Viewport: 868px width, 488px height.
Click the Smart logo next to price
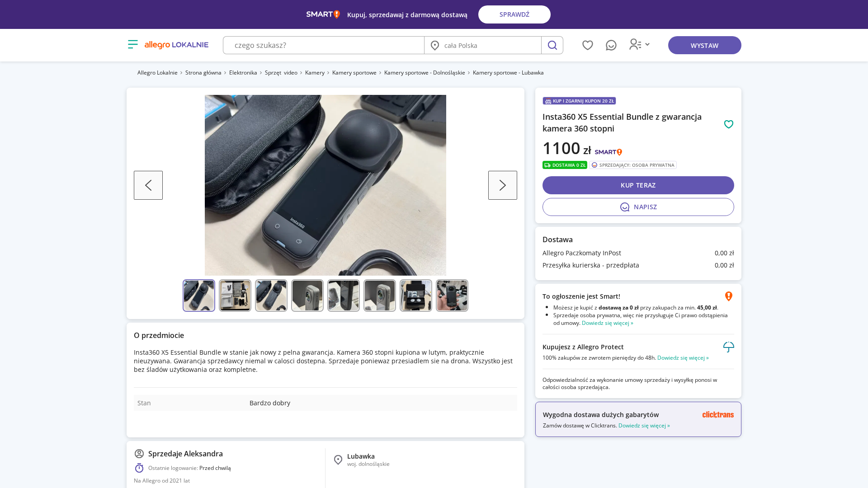tap(609, 152)
